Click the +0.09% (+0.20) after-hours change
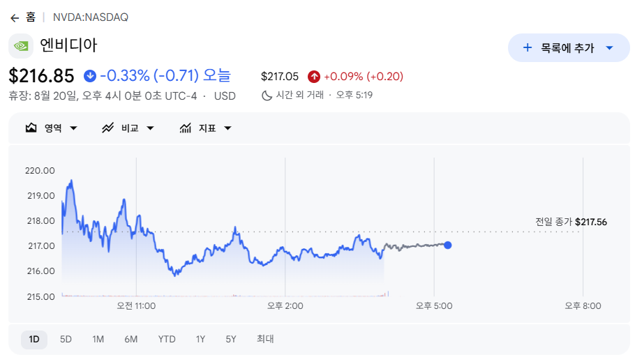635x364 pixels. [x=364, y=77]
